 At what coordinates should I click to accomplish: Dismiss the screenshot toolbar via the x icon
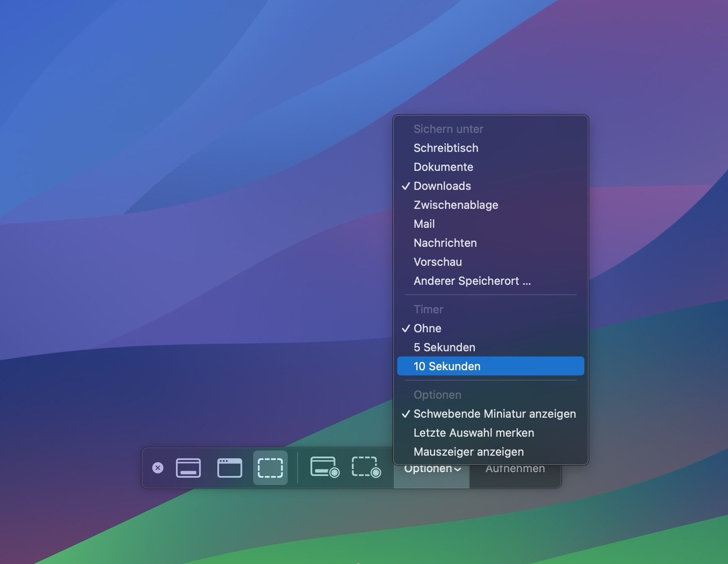(158, 468)
